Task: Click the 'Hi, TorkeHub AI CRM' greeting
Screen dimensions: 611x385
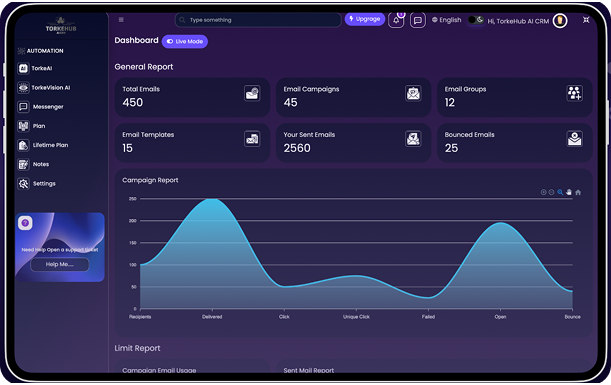Action: [518, 21]
